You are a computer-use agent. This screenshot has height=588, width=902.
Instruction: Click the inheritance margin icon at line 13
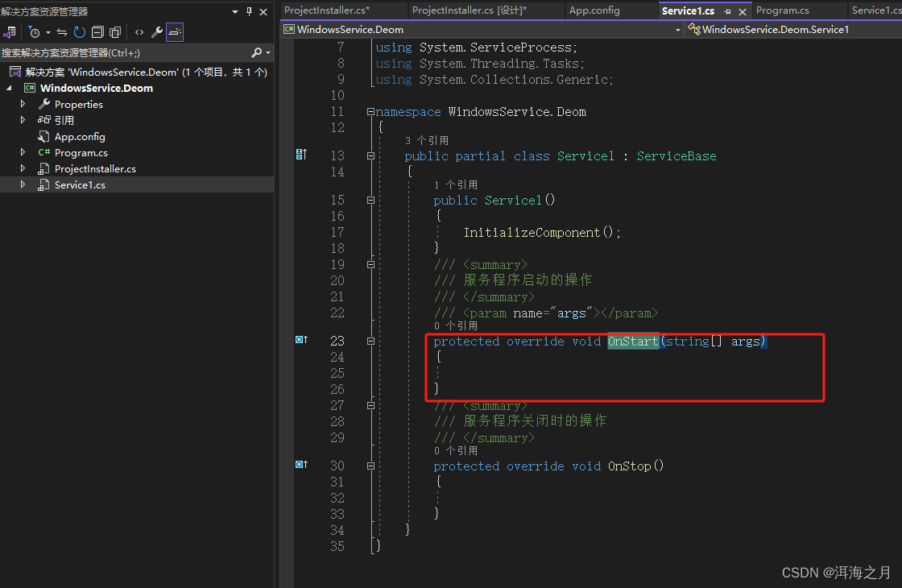coord(301,154)
